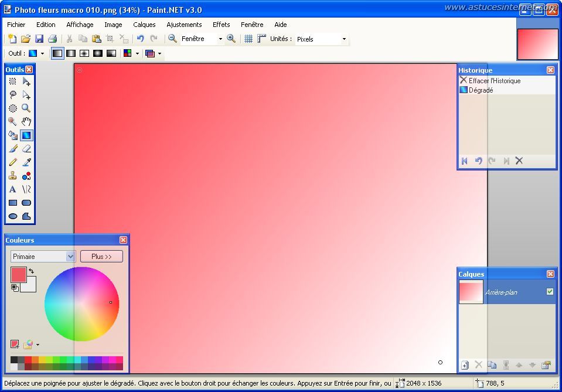Toggle visibility checkbox of Arrière-plan layer
This screenshot has width=562, height=392.
[x=550, y=292]
